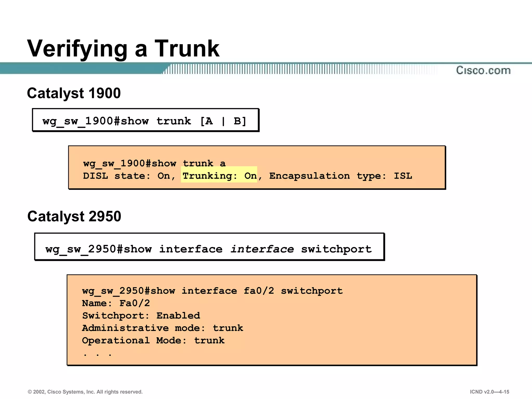Click the 'show interface interface switchport' syntax box
The image size is (532, 399).
209,247
